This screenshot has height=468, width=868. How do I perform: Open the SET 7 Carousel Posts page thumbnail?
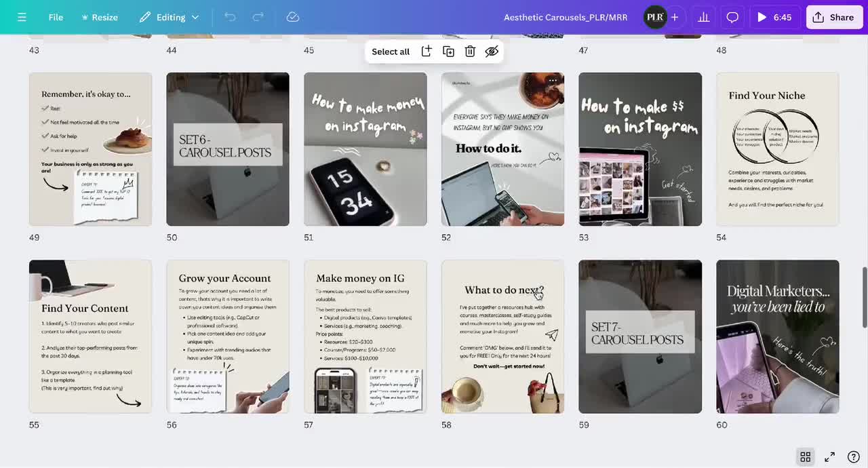[x=639, y=336]
